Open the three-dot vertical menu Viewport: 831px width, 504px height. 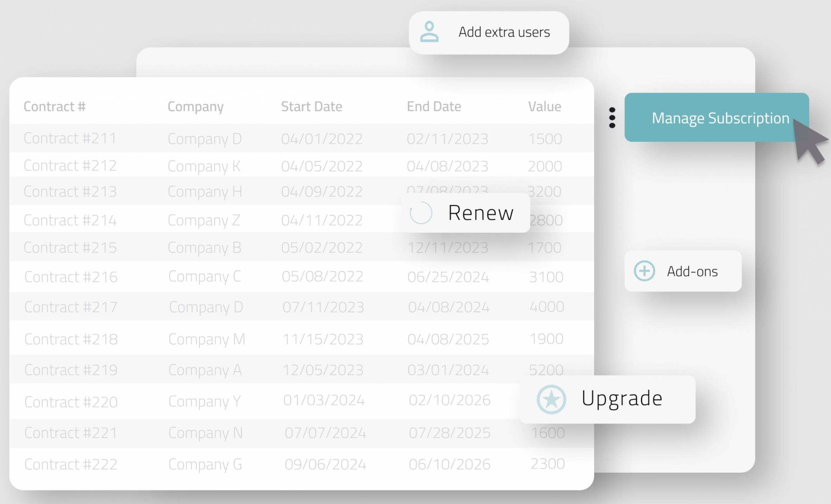pos(612,118)
